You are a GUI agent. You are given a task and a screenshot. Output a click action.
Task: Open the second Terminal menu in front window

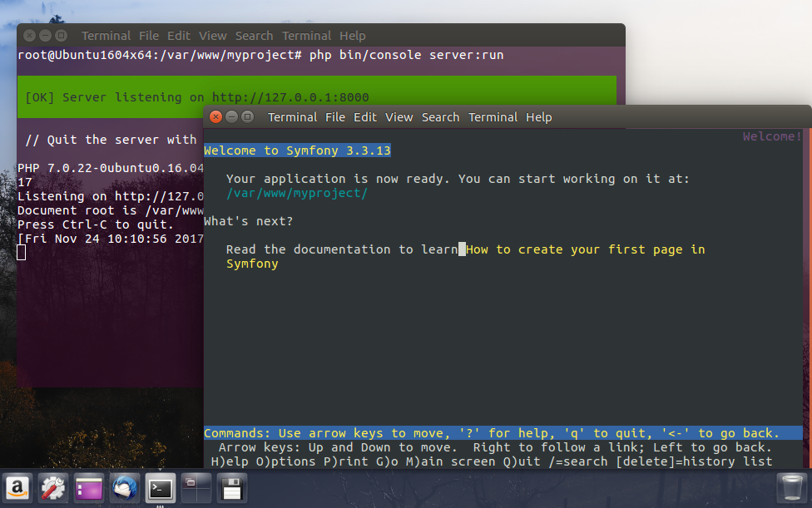tap(493, 117)
